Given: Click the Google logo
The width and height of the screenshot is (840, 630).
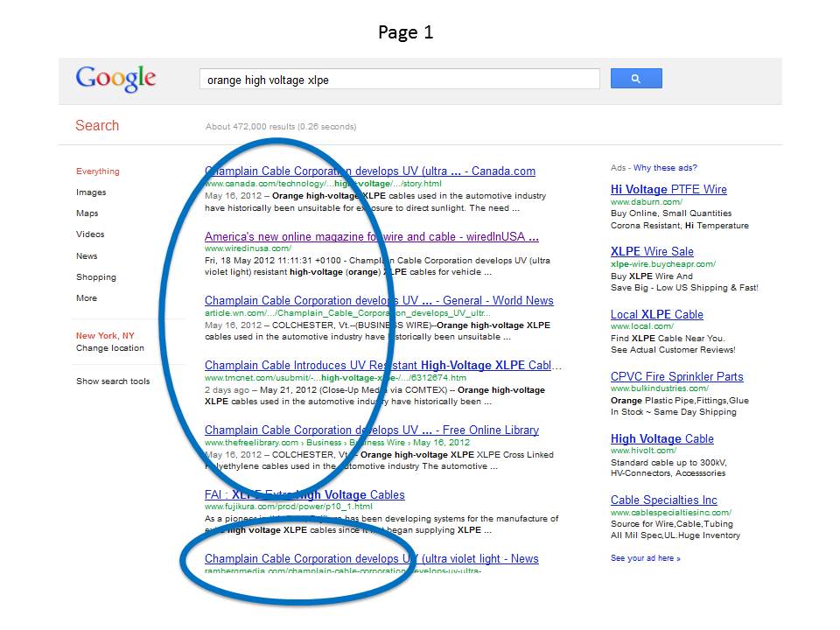Looking at the screenshot, I should pyautogui.click(x=115, y=79).
